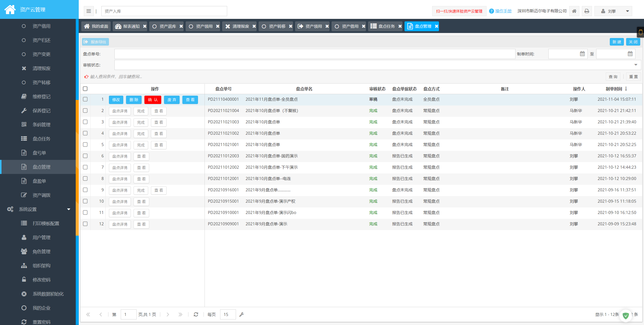644x325 pixels.
Task: Click 废弃 button in row 1
Action: pyautogui.click(x=172, y=100)
